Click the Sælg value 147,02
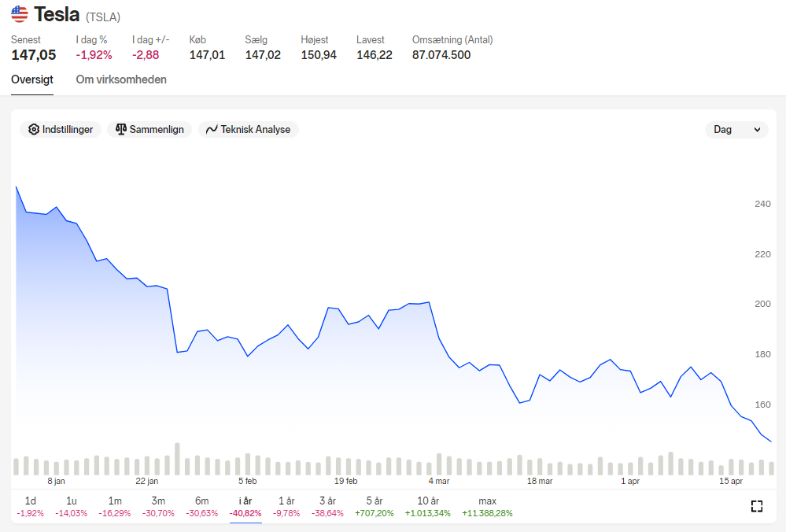Viewport: 786px width, 532px height. pos(263,54)
